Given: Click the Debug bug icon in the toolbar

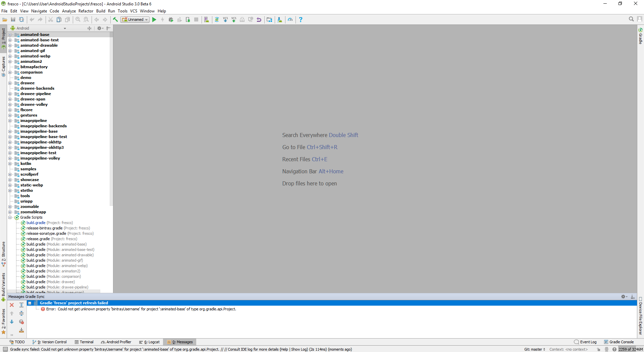Looking at the screenshot, I should (171, 19).
